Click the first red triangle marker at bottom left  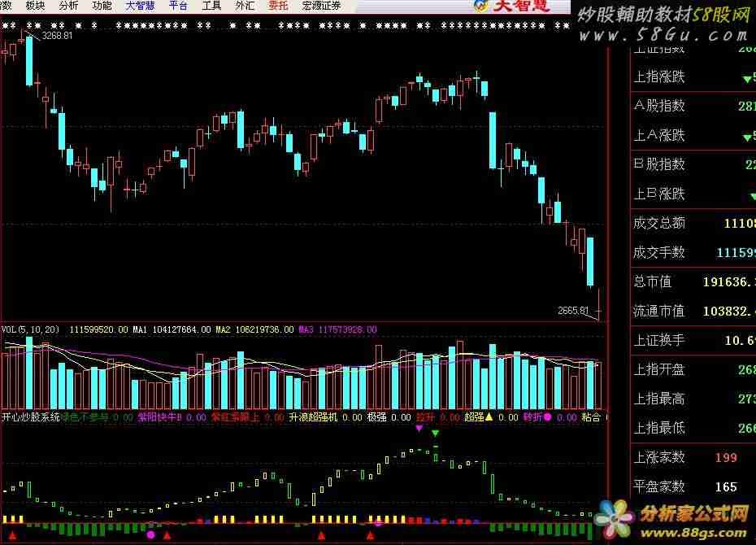point(12,535)
